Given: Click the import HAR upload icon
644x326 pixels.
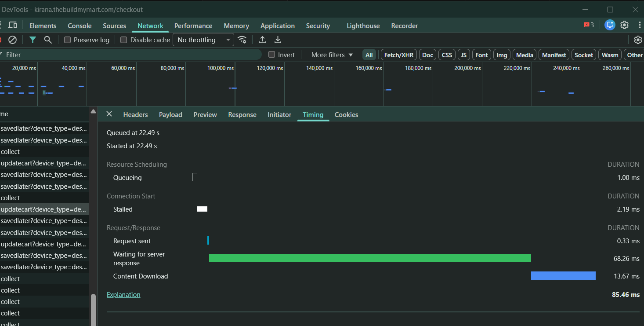Looking at the screenshot, I should point(262,40).
